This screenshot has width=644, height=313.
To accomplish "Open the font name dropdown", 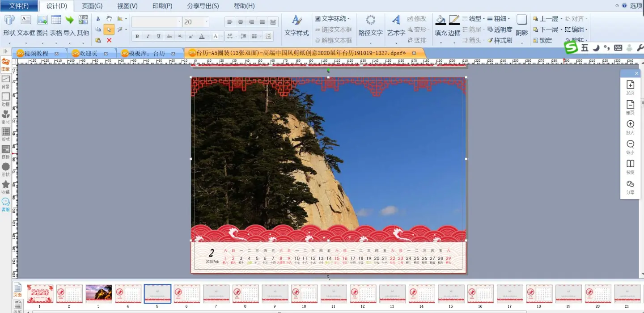I will [179, 22].
